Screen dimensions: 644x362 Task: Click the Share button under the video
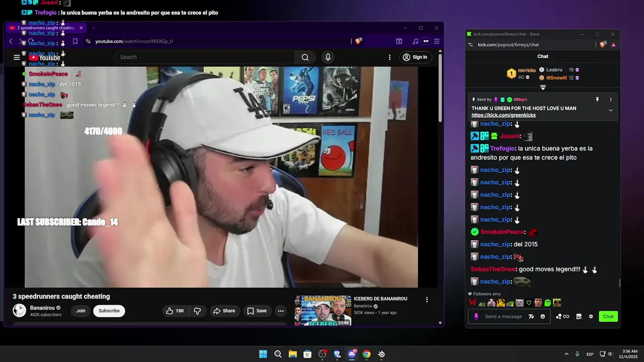coord(224,311)
